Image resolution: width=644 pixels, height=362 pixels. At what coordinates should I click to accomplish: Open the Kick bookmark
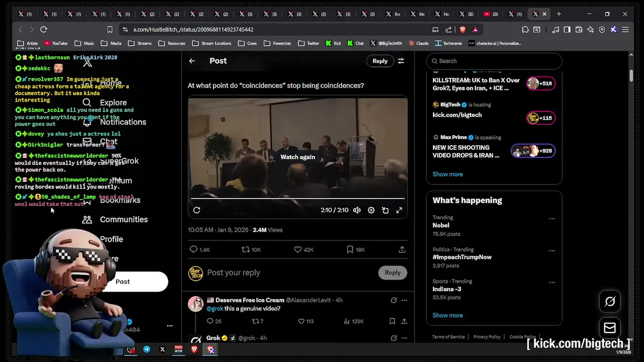[333, 43]
